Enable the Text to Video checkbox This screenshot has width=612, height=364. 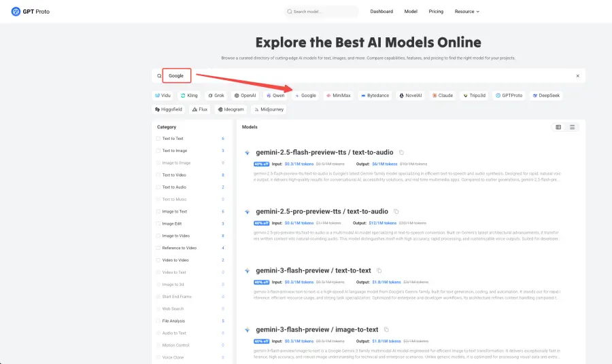158,175
